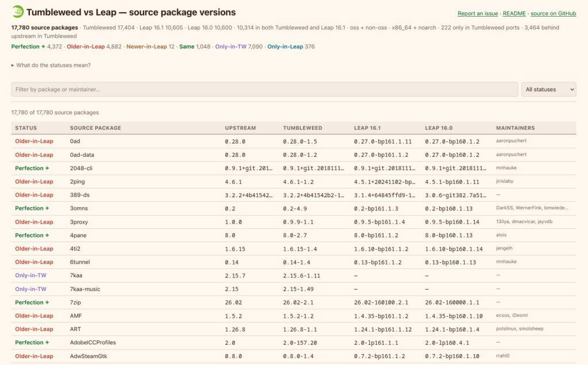Click 'Newer-in-Leap' 12 status summary
The height and width of the screenshot is (365, 588).
150,47
